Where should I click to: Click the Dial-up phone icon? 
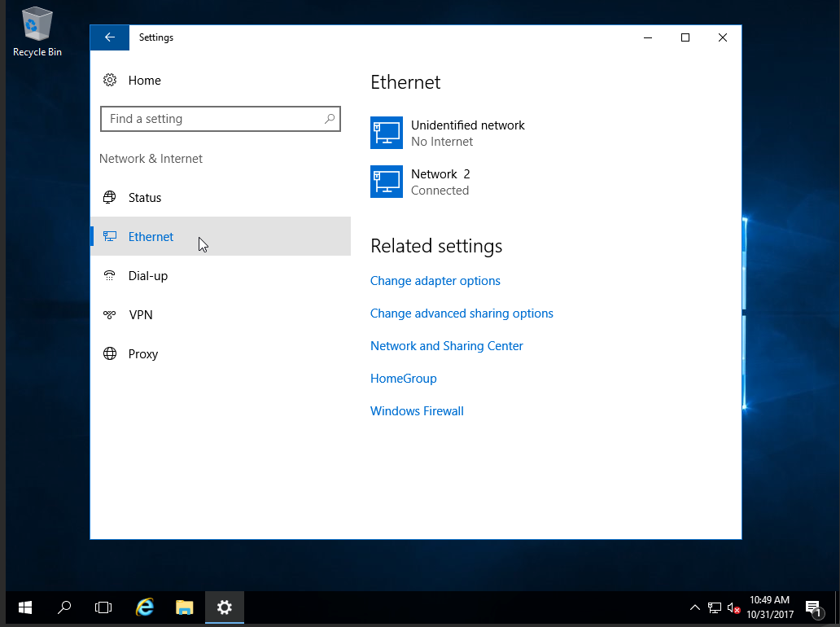pyautogui.click(x=109, y=275)
